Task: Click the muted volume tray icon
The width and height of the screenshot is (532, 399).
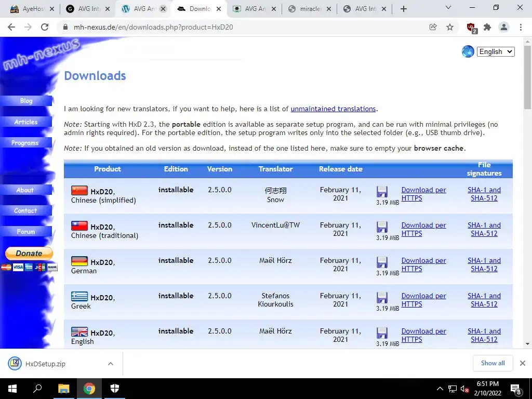Action: pyautogui.click(x=464, y=389)
